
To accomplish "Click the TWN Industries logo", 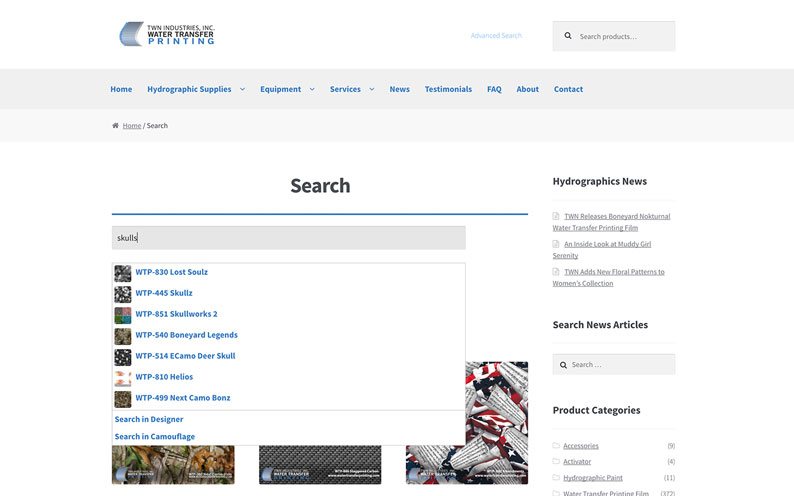I will pyautogui.click(x=167, y=34).
